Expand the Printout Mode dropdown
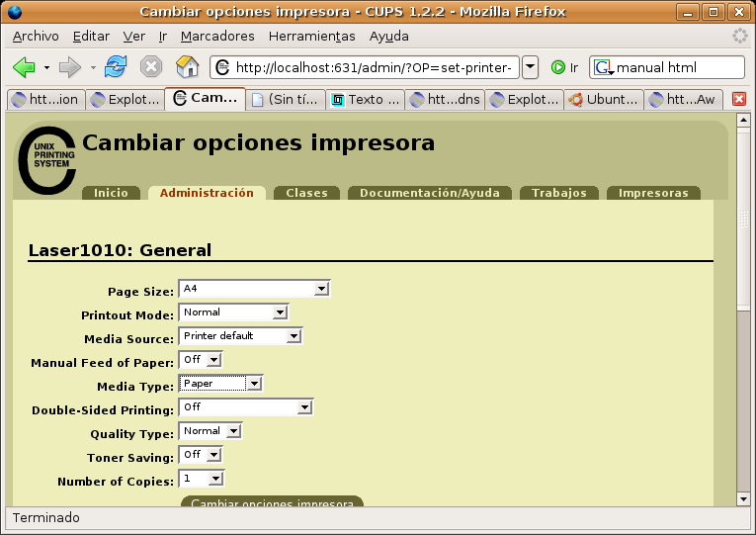The width and height of the screenshot is (756, 535). point(233,312)
